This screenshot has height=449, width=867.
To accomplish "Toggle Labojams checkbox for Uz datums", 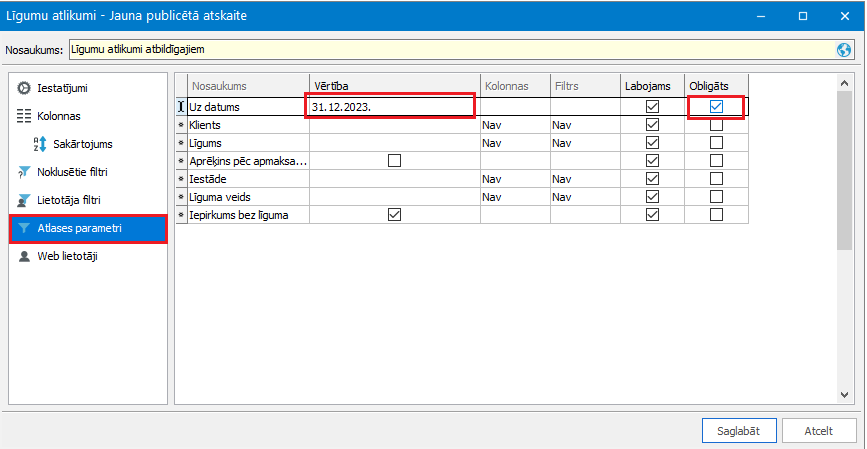I will click(x=652, y=107).
